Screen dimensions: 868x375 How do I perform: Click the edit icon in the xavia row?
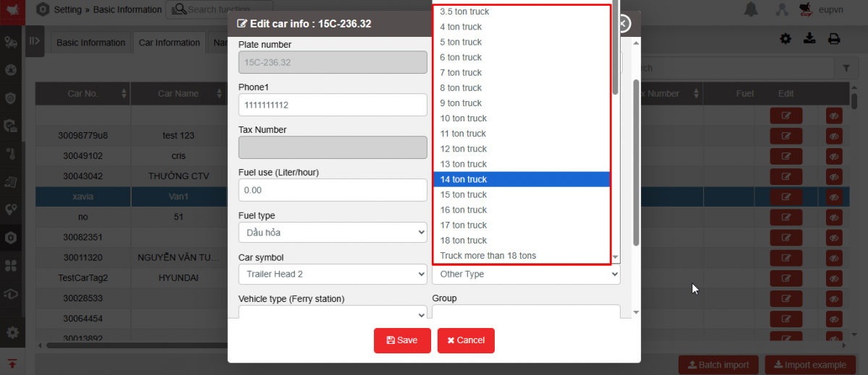[786, 197]
